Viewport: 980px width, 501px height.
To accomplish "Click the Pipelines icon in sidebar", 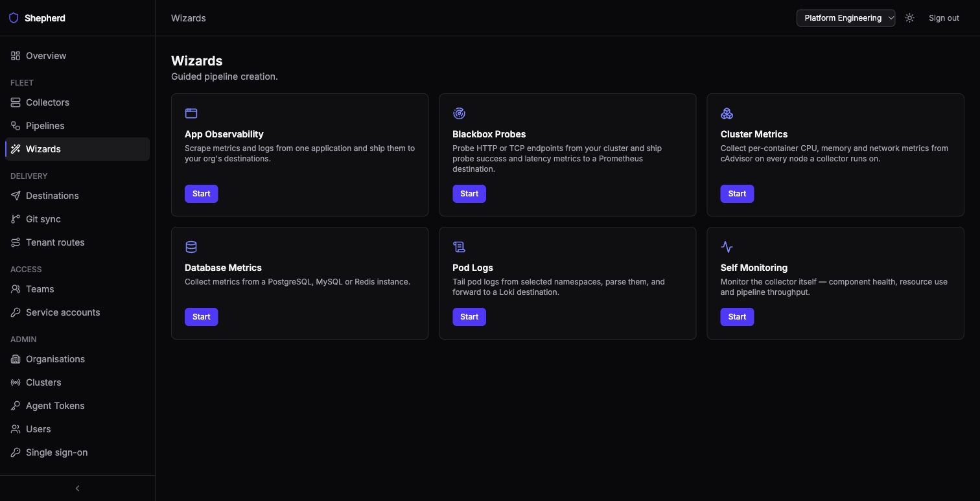I will (16, 126).
